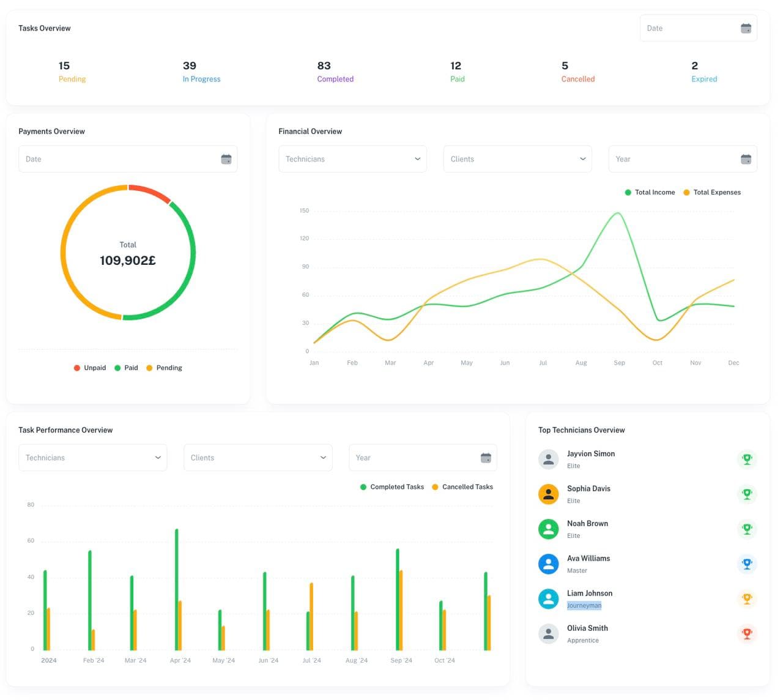The height and width of the screenshot is (700, 783).
Task: Open calendar icon in Financial Overview Year field
Action: [x=746, y=159]
